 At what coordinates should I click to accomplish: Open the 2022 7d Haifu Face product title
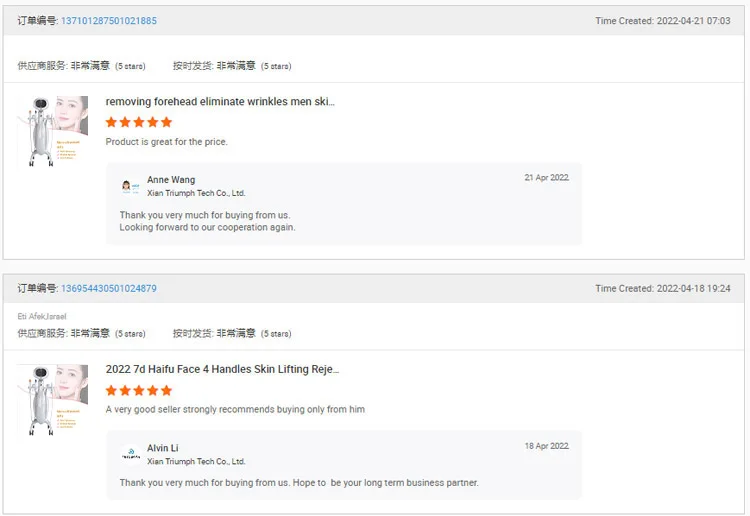coord(222,369)
